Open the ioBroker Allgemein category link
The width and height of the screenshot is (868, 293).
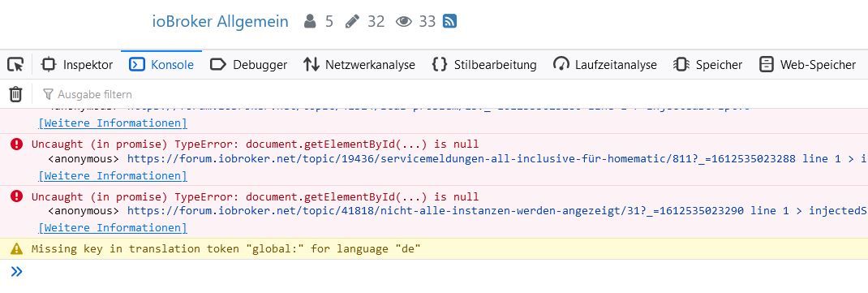[220, 22]
